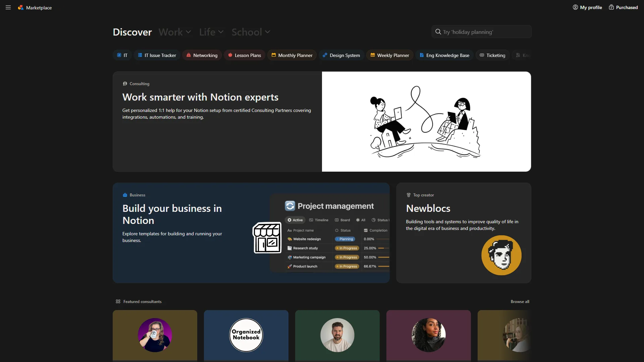Click the Consulting category icon

125,84
